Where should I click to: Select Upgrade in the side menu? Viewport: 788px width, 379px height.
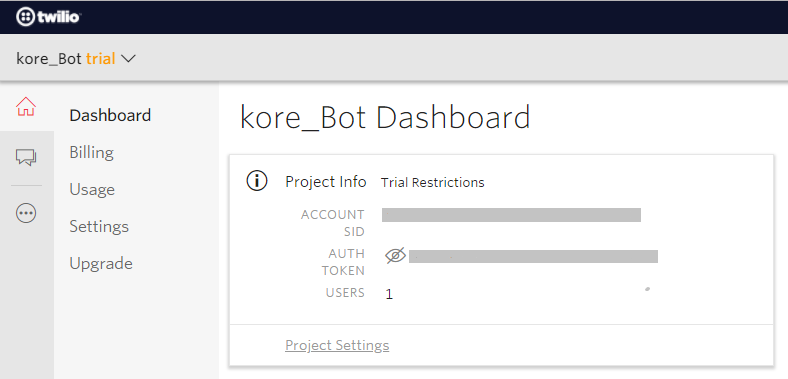[x=101, y=263]
